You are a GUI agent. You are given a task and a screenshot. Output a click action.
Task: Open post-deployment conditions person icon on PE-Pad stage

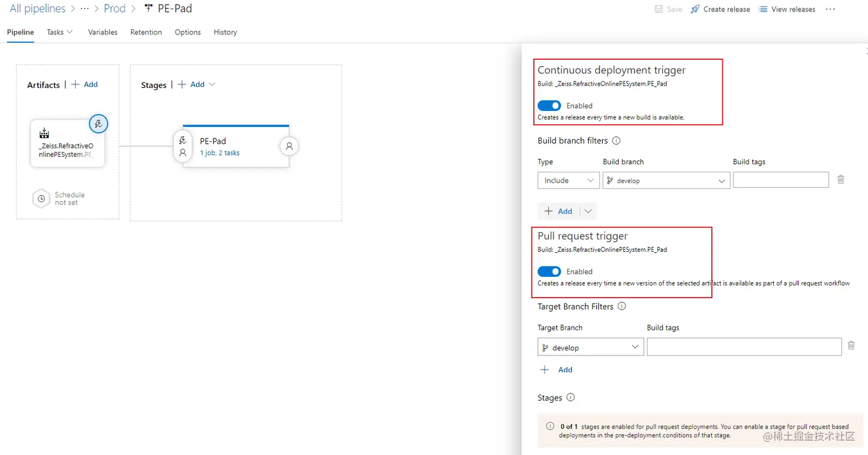click(289, 146)
